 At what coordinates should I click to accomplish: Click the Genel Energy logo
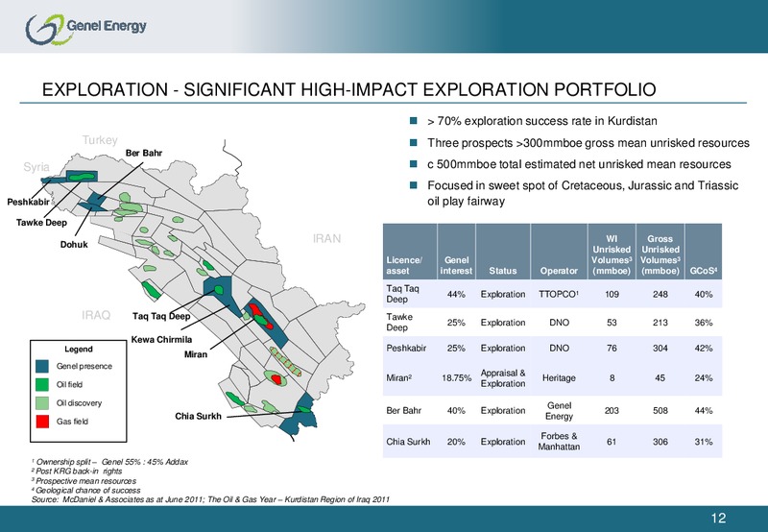pos(86,28)
